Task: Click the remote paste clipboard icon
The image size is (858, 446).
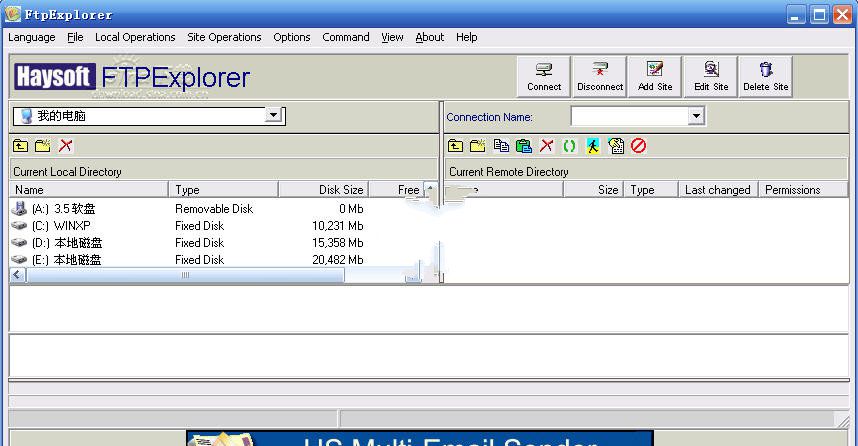Action: 524,146
